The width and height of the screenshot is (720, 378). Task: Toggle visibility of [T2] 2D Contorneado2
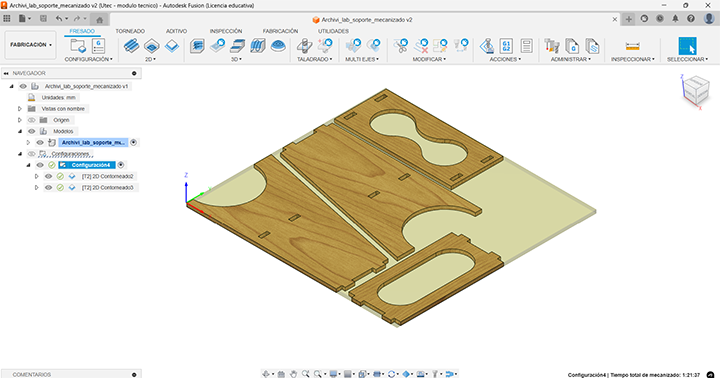[x=48, y=176]
